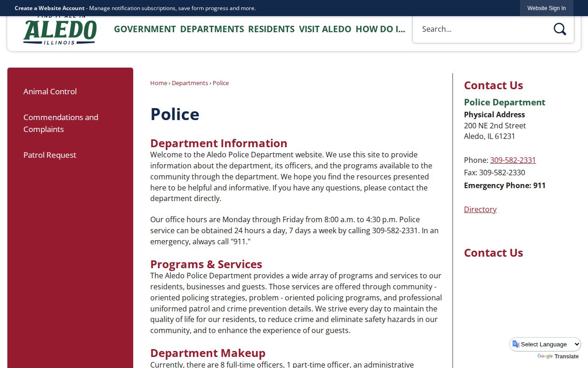This screenshot has width=588, height=368.
Task: Open Commendations and Complaints page
Action: (61, 123)
